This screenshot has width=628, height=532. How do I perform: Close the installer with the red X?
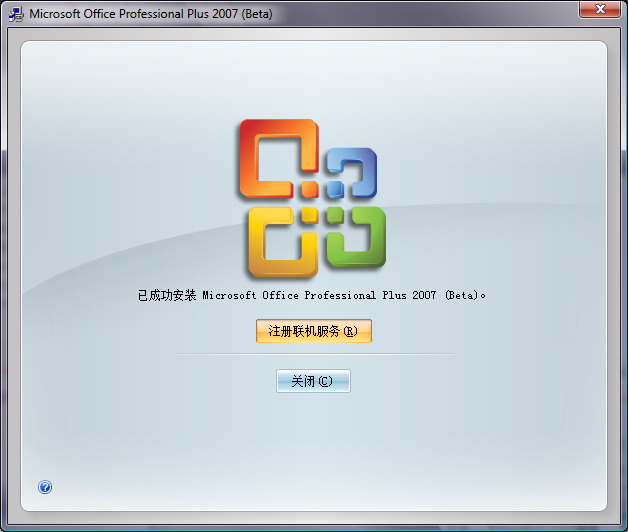click(x=599, y=9)
